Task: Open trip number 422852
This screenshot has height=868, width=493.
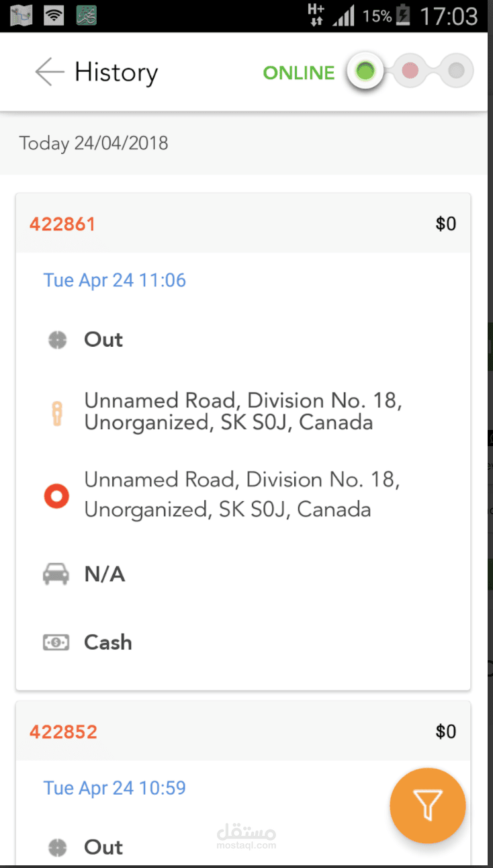Action: [x=63, y=732]
